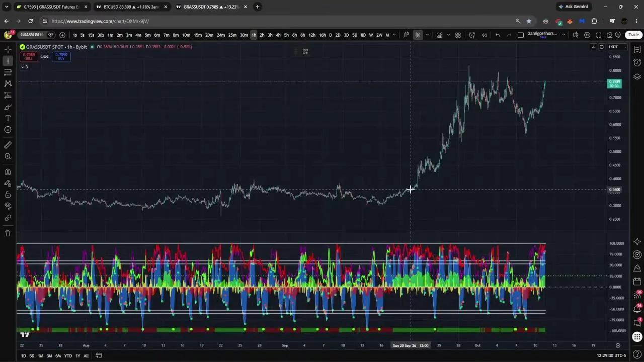The width and height of the screenshot is (644, 362).
Task: Open the chart type dropdown arrow
Action: 427,35
